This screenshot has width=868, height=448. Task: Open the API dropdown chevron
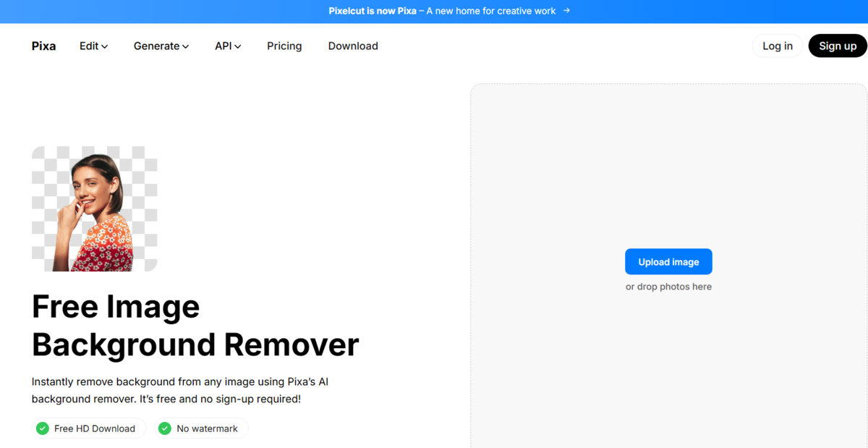pyautogui.click(x=238, y=46)
